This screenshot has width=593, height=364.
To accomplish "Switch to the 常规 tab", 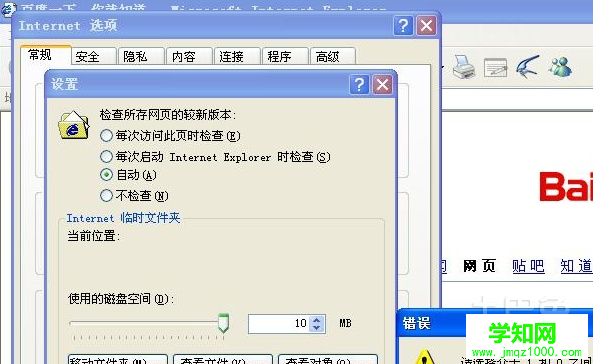I will point(46,55).
